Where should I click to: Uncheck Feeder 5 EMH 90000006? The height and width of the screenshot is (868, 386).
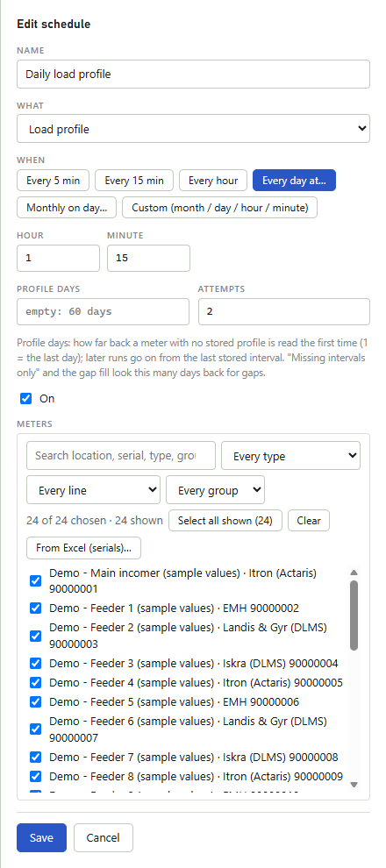[35, 702]
